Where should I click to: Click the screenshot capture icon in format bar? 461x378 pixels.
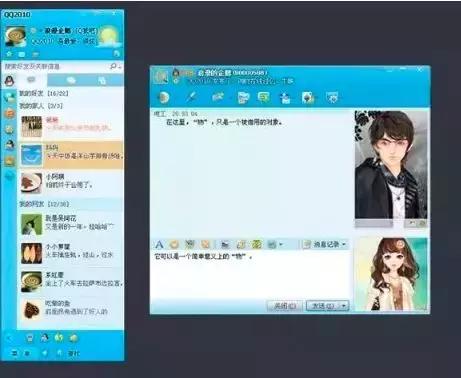(x=272, y=245)
